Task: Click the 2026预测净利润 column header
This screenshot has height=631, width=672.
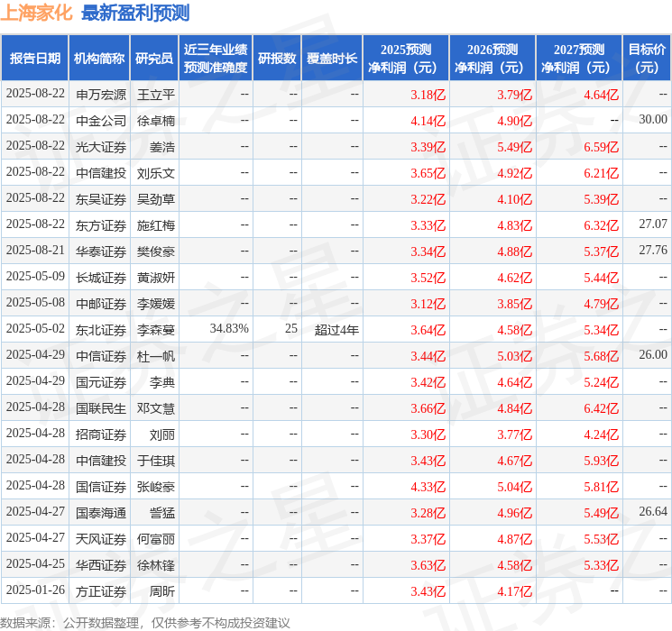Action: click(492, 58)
